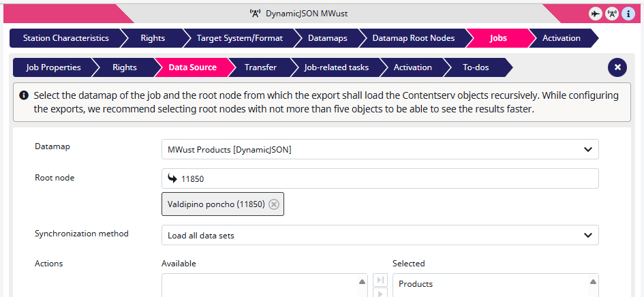Image resolution: width=644 pixels, height=297 pixels.
Task: Switch to the Transfer sub-tab
Action: point(260,67)
